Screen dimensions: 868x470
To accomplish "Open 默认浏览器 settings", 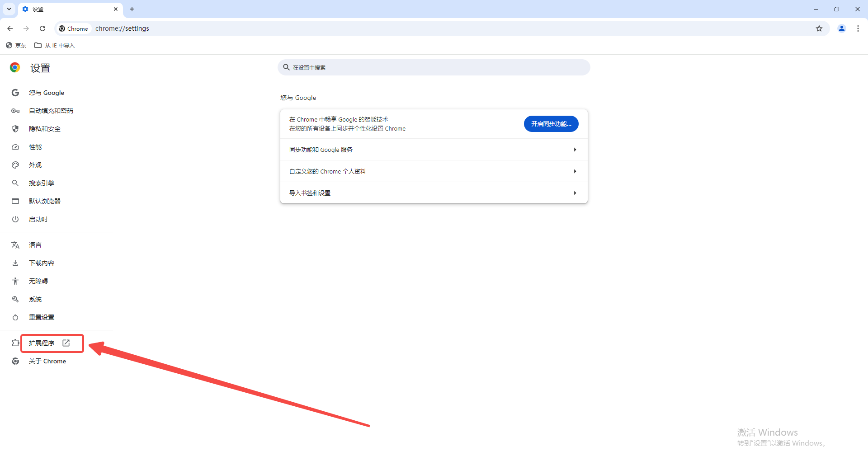I will (x=45, y=201).
